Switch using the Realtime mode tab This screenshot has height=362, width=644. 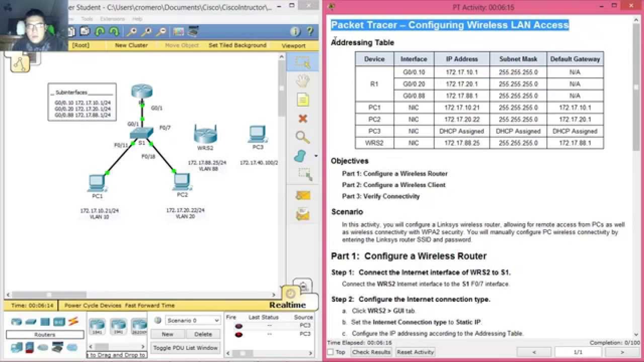tap(287, 305)
